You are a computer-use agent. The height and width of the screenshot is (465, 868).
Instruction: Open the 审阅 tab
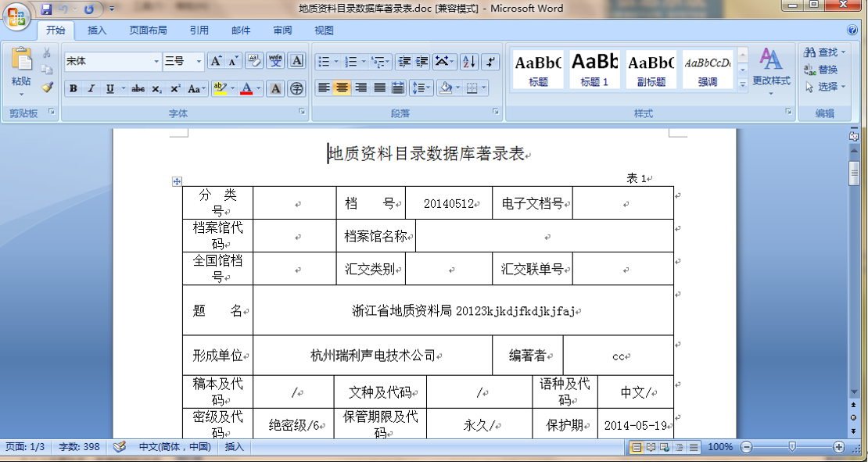click(282, 30)
